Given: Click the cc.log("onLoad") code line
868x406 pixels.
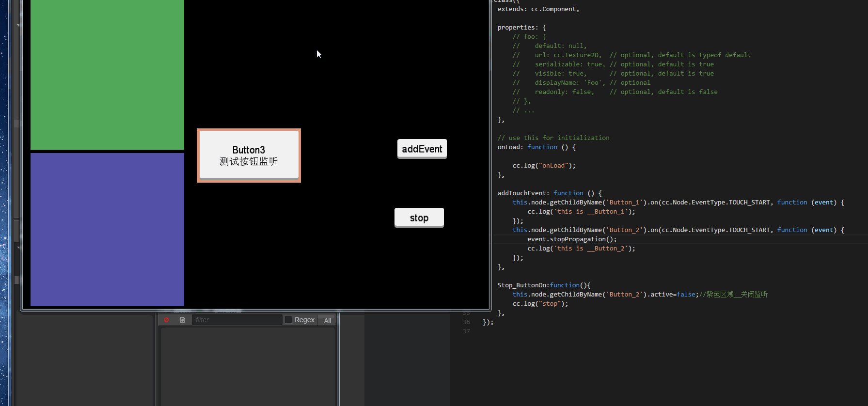Looking at the screenshot, I should (x=544, y=166).
